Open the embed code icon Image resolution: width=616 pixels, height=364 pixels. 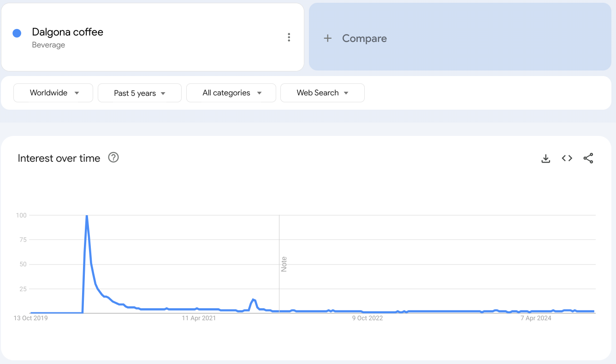567,159
